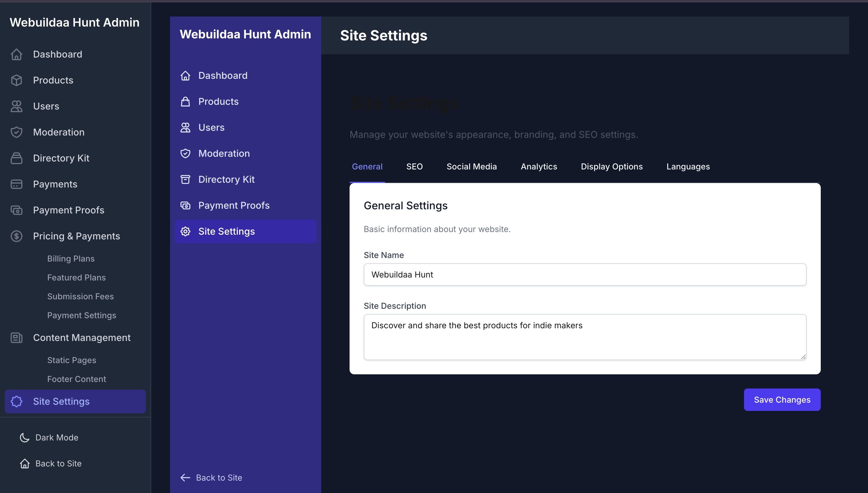Open Footer Content in left sidebar
This screenshot has height=493, width=868.
(x=76, y=379)
